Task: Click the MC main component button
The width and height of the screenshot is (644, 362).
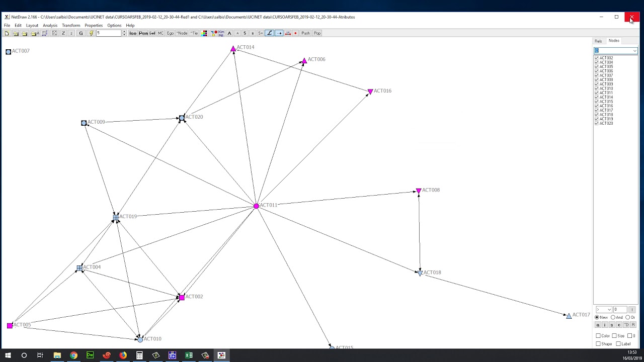Action: [x=160, y=33]
